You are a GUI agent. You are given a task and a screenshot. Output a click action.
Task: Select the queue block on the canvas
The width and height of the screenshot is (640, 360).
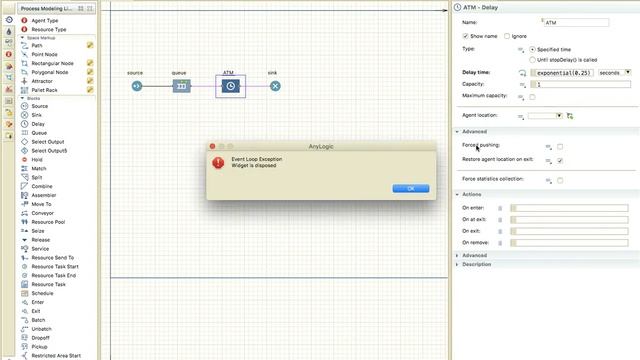point(181,86)
